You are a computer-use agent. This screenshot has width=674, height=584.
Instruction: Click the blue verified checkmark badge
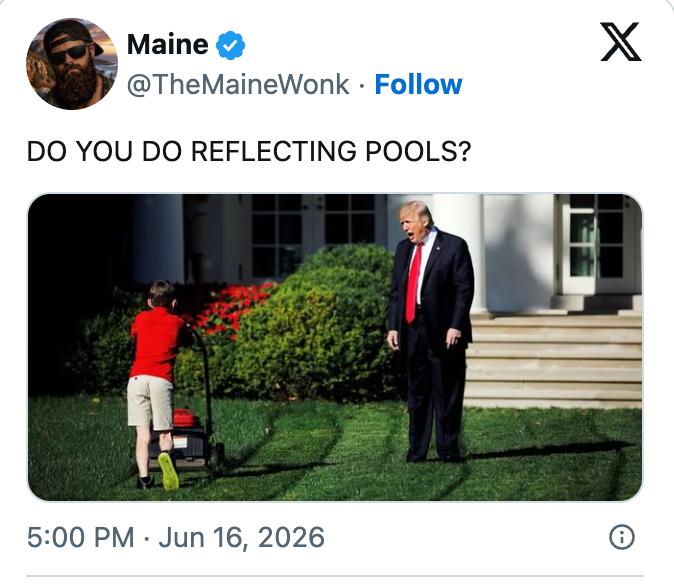pyautogui.click(x=230, y=45)
